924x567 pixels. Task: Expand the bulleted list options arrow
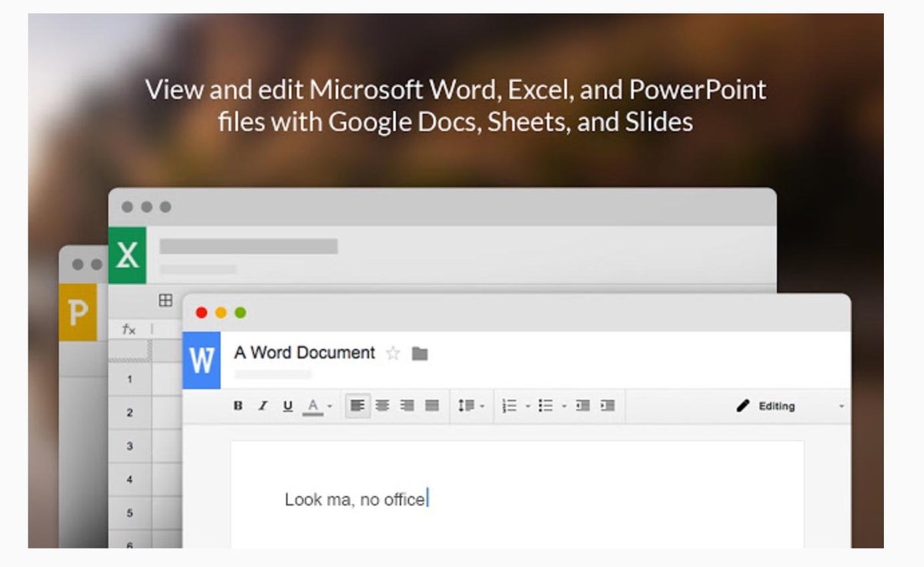point(564,407)
